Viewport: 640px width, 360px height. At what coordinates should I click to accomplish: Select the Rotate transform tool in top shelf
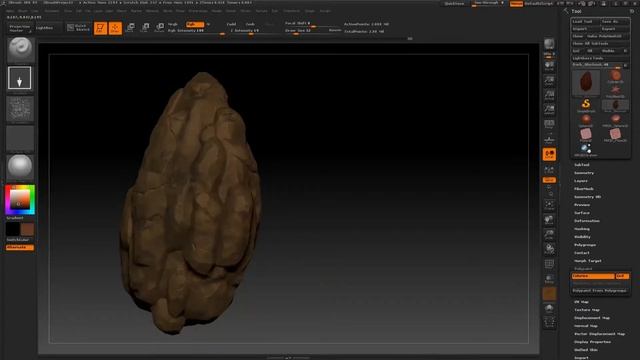point(160,28)
